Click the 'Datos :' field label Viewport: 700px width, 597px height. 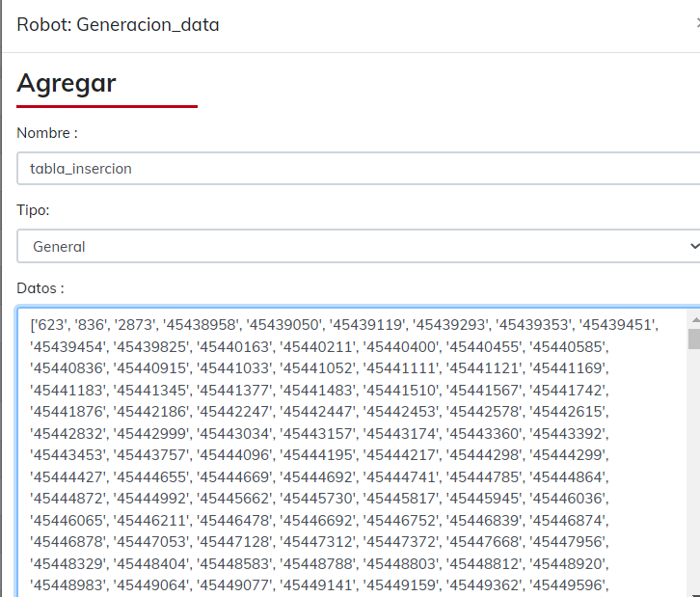[x=40, y=287]
